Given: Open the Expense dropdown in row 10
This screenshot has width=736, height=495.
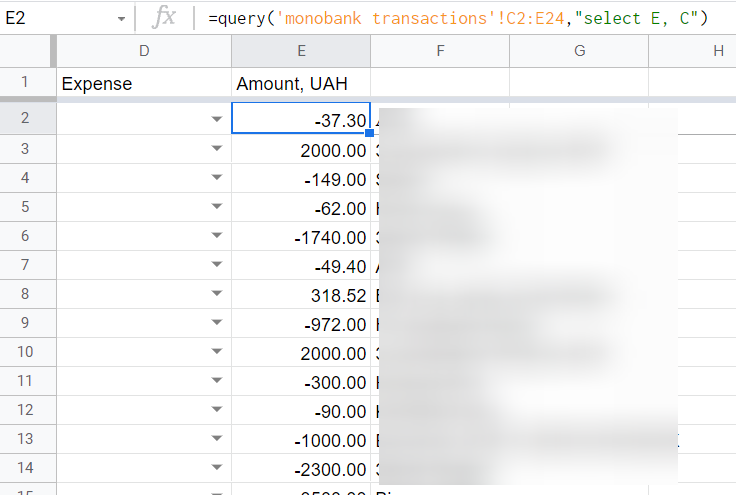Looking at the screenshot, I should click(x=216, y=351).
